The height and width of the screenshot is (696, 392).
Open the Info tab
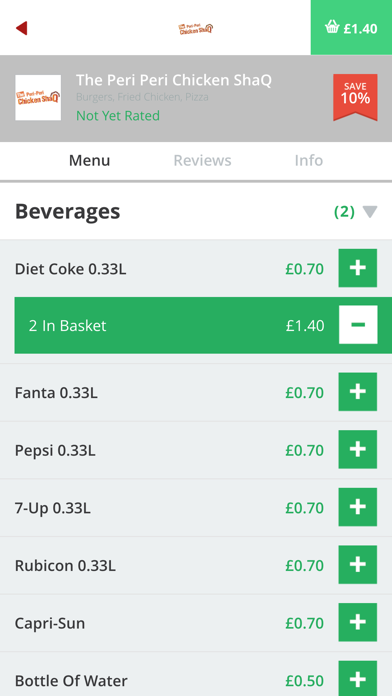pyautogui.click(x=309, y=160)
